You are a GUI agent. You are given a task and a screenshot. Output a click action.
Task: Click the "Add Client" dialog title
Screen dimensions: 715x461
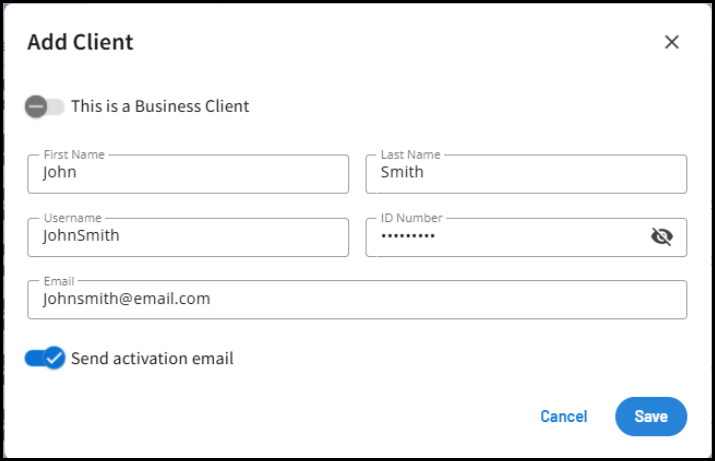point(80,42)
